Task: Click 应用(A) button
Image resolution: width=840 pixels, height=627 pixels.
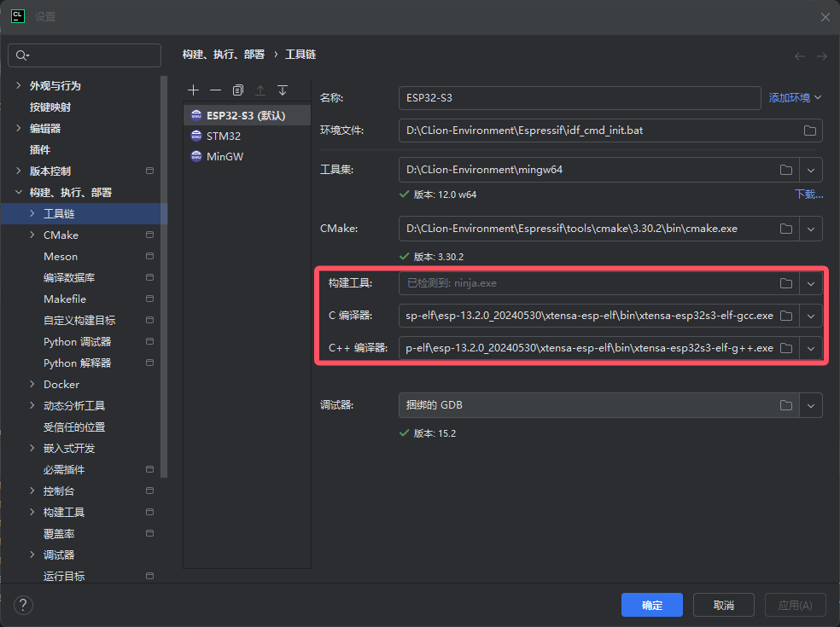Action: tap(795, 605)
